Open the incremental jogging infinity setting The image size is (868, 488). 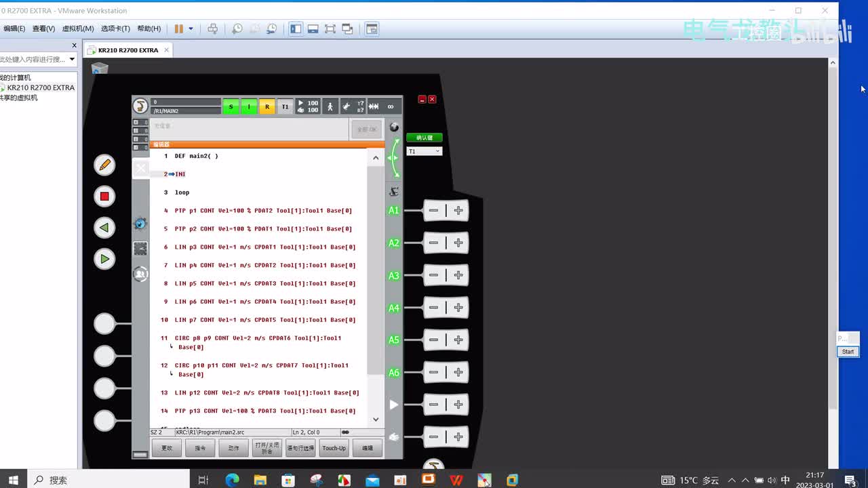click(x=390, y=106)
